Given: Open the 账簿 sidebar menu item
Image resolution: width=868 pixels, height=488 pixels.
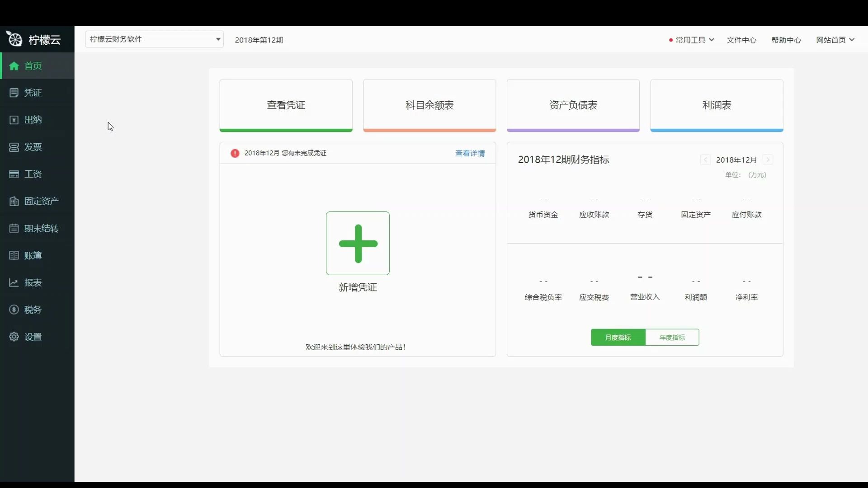Looking at the screenshot, I should tap(37, 255).
